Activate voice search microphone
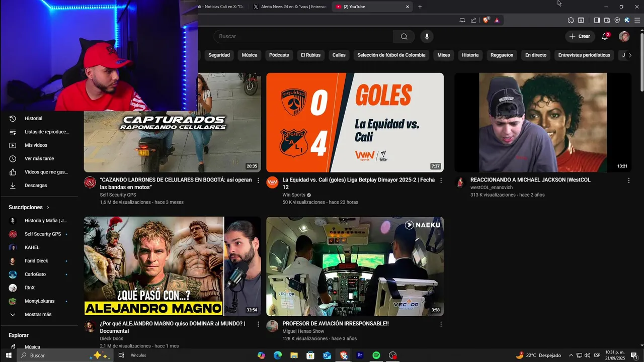Viewport: 644px width, 362px height. pos(427,36)
